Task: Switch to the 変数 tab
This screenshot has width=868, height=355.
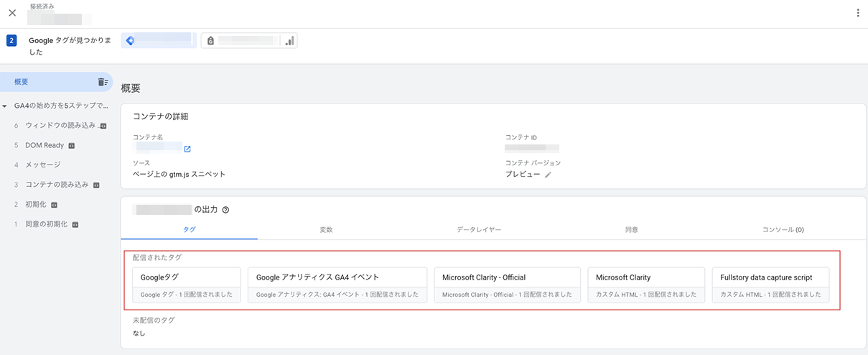Action: coord(326,230)
